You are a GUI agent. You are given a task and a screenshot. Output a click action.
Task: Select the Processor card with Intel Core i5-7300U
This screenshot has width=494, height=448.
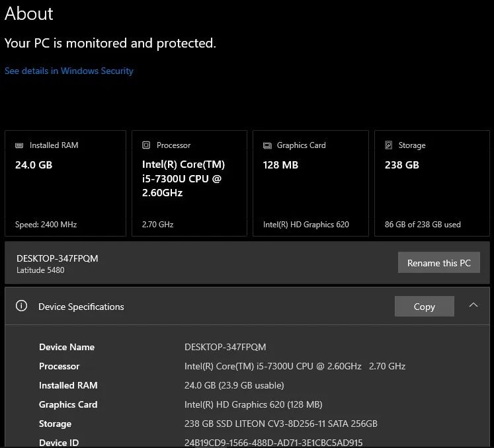(x=189, y=183)
